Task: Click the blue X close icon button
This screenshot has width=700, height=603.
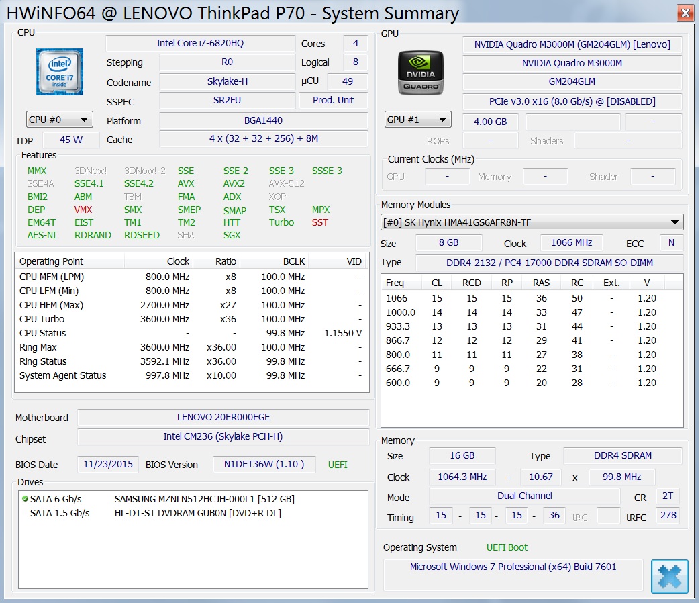Action: pos(669,575)
